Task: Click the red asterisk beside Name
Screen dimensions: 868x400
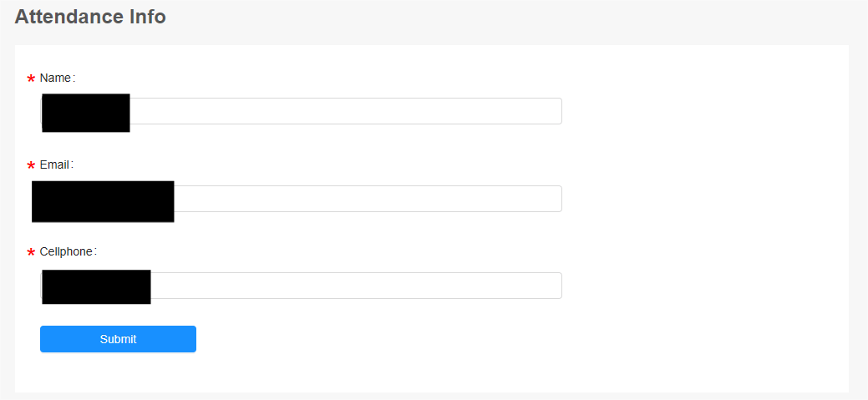Action: 31,79
